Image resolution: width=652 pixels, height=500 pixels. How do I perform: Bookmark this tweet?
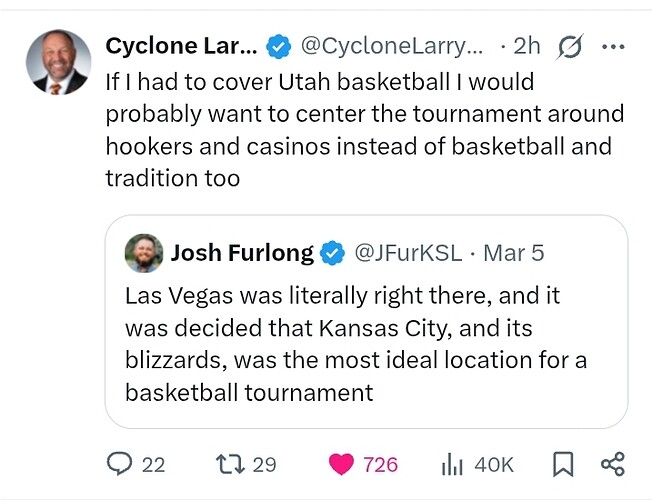point(563,464)
